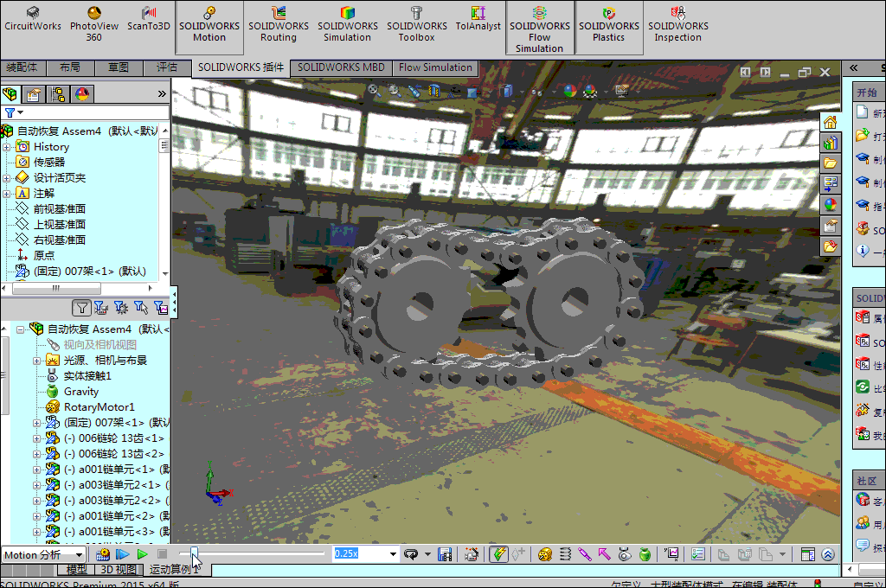Click the Edit Appearance color ball icon
886x588 pixels.
tap(569, 91)
